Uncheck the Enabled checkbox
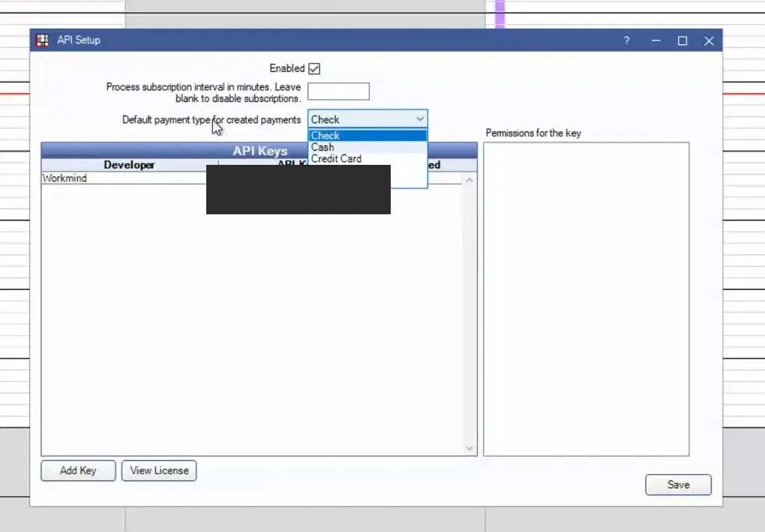 (x=314, y=69)
